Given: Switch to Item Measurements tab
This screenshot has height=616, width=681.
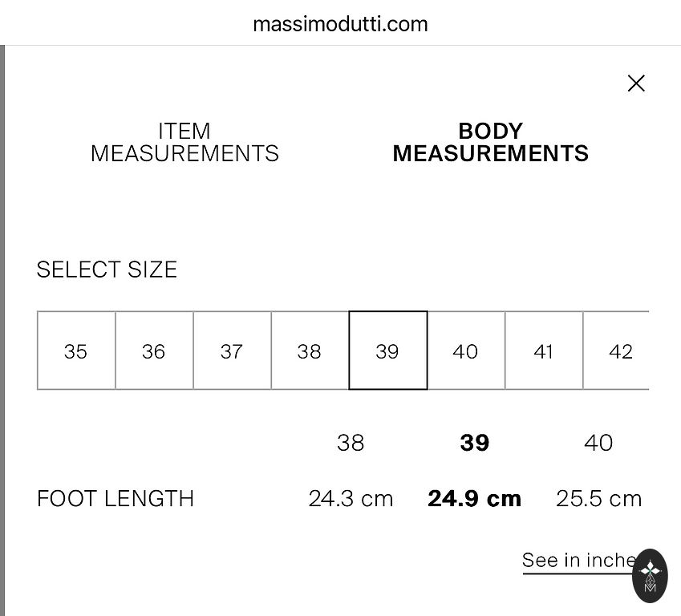Looking at the screenshot, I should (184, 143).
